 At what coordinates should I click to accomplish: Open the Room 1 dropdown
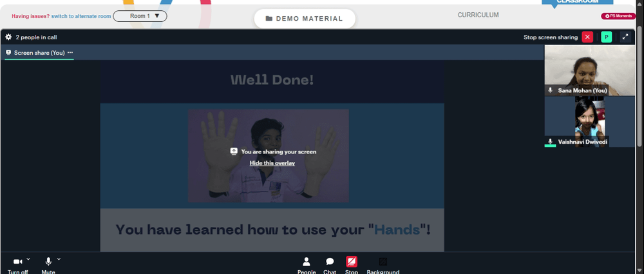(x=140, y=16)
